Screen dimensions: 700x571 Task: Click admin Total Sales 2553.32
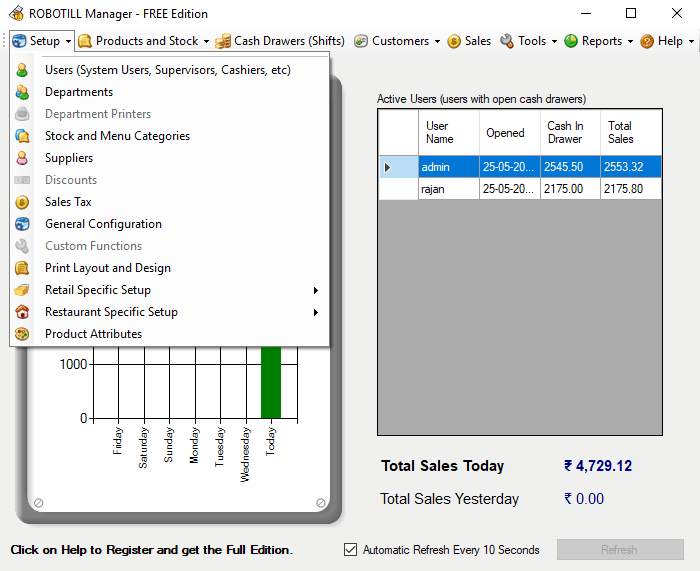coord(631,167)
